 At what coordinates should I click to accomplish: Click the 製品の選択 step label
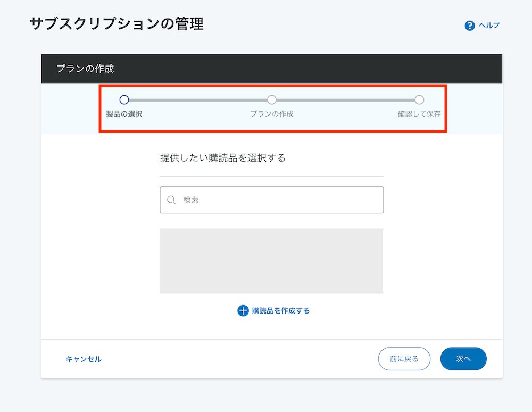coord(124,114)
